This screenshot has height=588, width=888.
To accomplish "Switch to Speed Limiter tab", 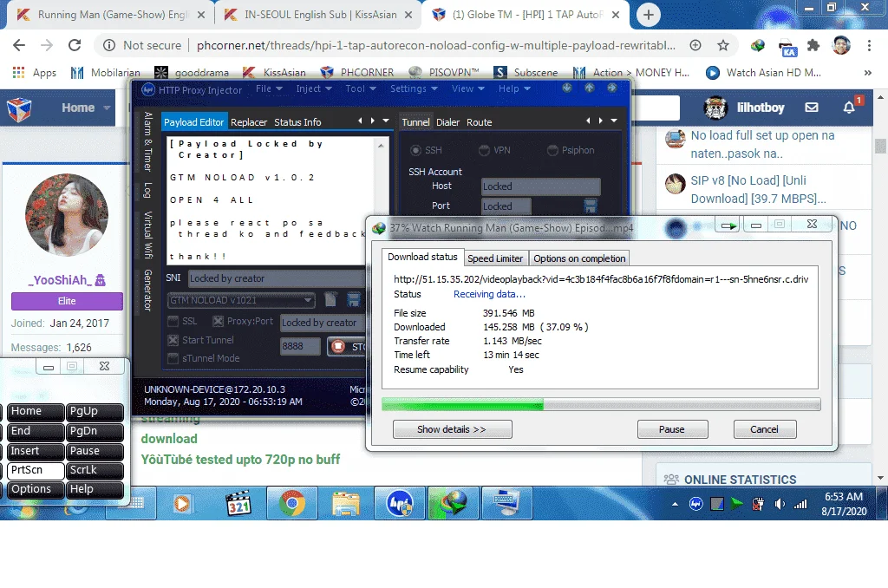I will click(x=495, y=258).
